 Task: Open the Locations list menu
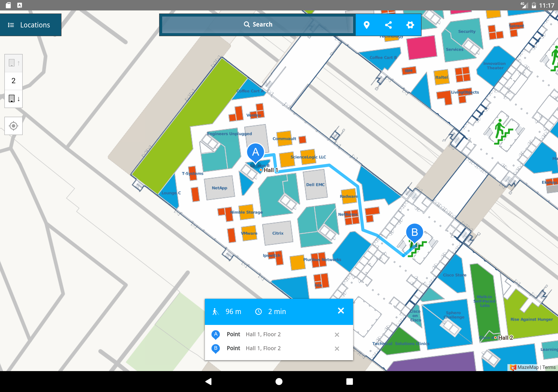point(31,25)
